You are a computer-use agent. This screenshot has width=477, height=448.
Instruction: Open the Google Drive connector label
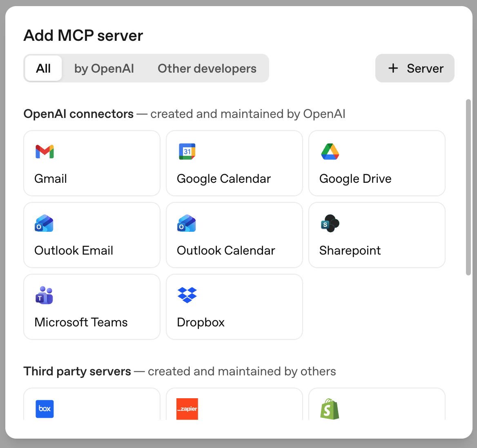click(355, 179)
